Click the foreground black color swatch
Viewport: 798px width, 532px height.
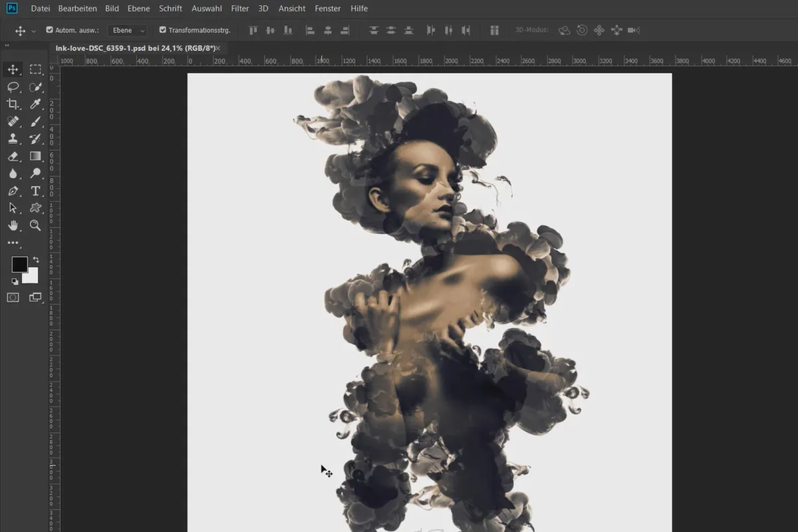tap(19, 265)
